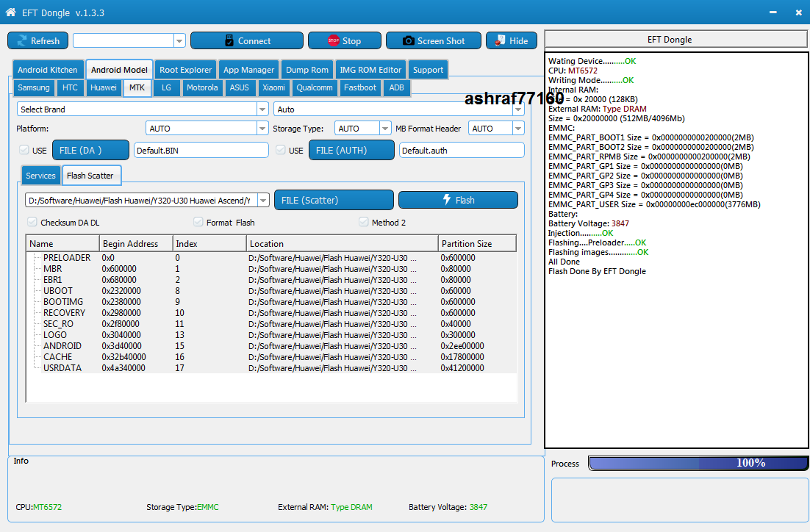Click the camera icon for Screen Shot
This screenshot has width=810, height=532.
click(408, 41)
